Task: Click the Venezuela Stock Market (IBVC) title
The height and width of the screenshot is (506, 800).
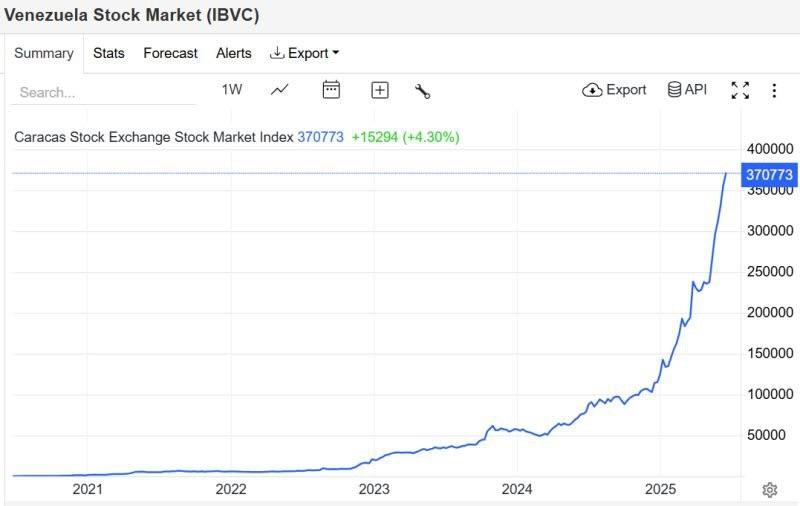Action: click(132, 16)
